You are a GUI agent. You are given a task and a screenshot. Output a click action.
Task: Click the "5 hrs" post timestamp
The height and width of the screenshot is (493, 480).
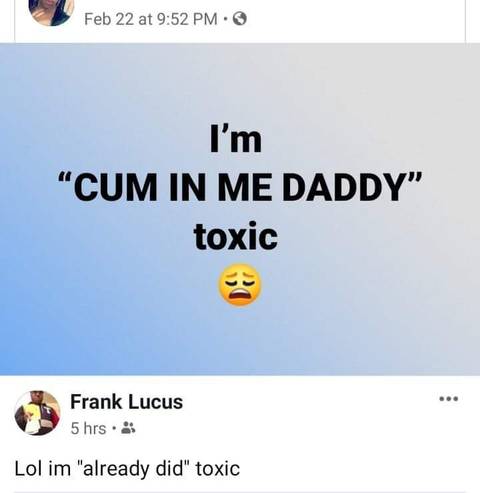coord(88,428)
